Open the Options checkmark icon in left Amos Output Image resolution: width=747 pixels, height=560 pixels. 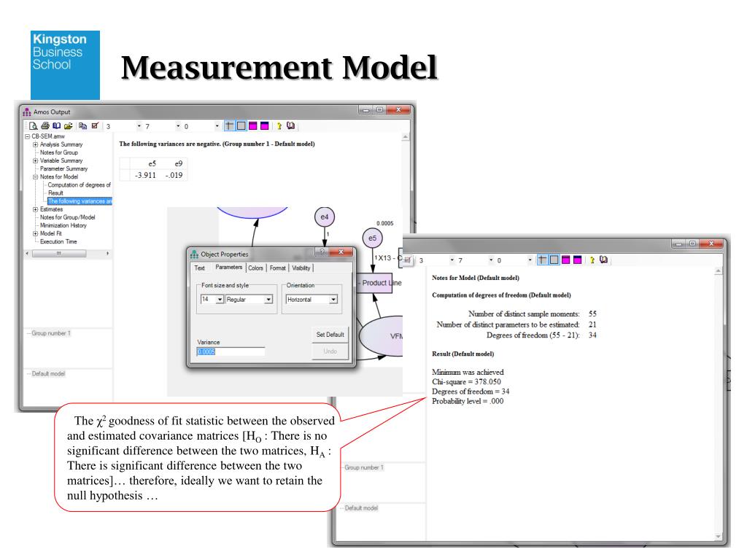click(95, 125)
